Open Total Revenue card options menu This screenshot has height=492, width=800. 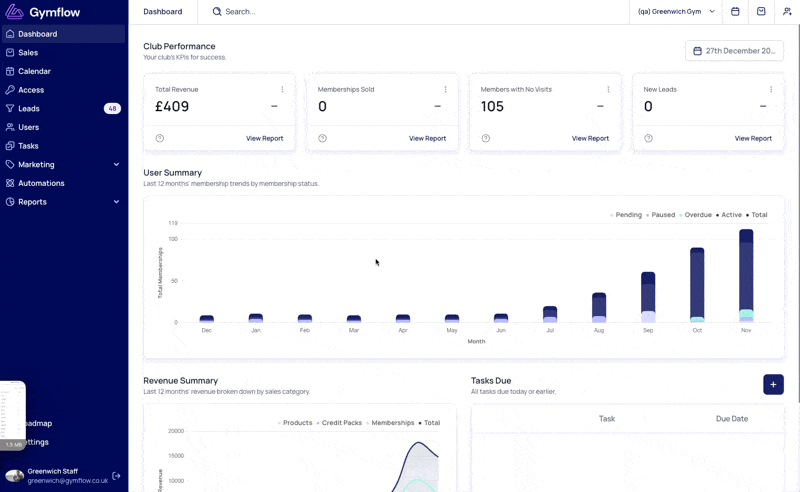282,89
